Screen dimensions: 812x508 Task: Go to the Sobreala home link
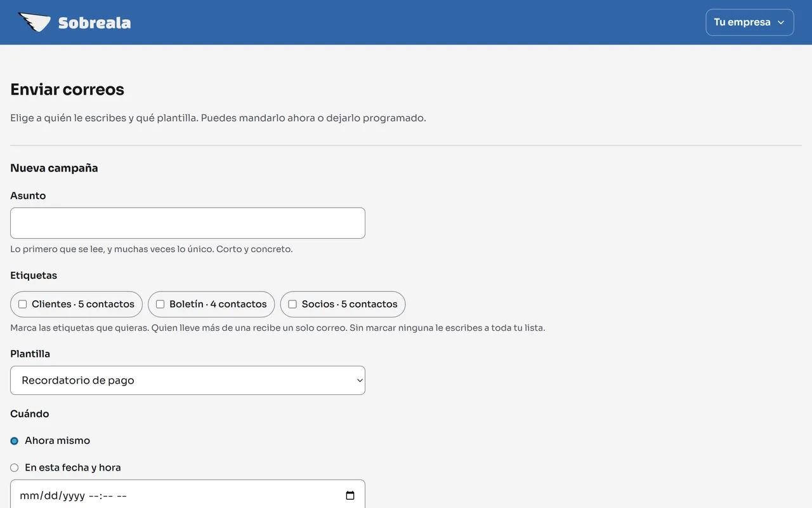[x=74, y=22]
